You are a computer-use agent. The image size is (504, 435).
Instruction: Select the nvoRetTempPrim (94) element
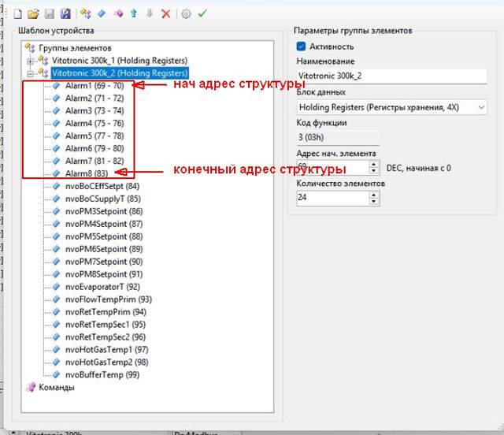pos(106,312)
